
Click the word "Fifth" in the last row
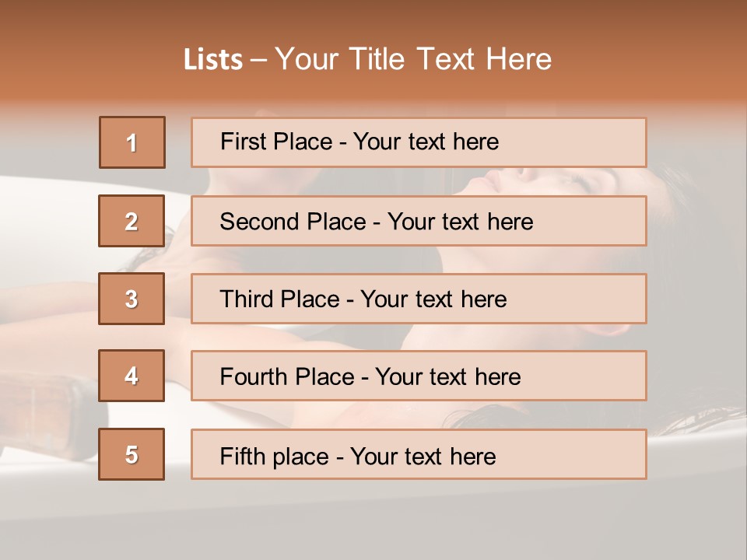[x=242, y=456]
